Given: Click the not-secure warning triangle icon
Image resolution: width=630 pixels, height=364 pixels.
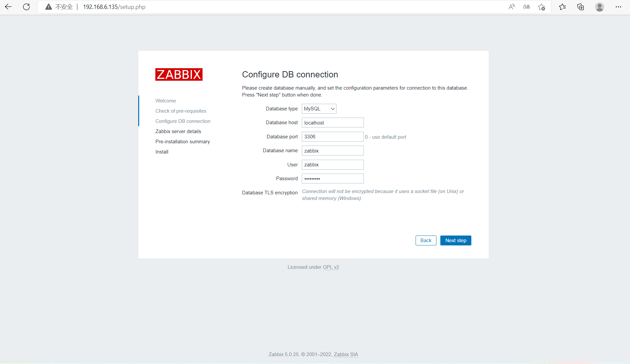Looking at the screenshot, I should tap(48, 7).
